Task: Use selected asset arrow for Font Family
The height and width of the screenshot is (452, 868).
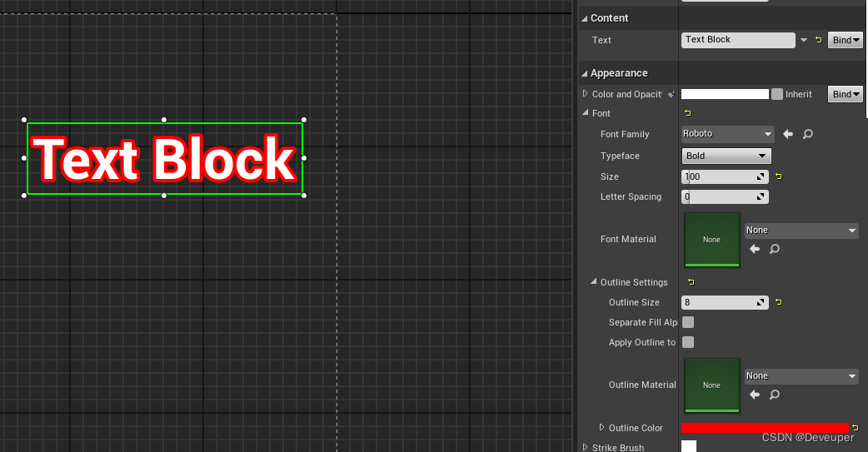Action: 788,134
